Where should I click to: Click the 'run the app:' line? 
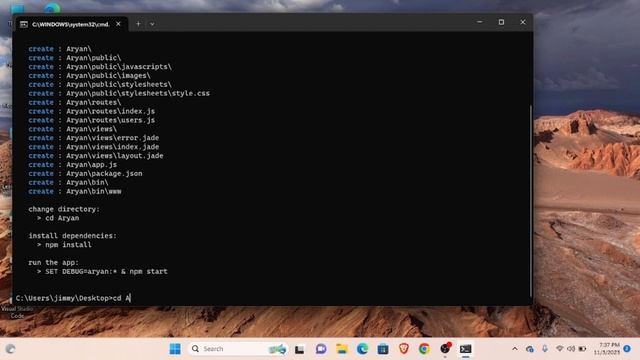click(53, 263)
